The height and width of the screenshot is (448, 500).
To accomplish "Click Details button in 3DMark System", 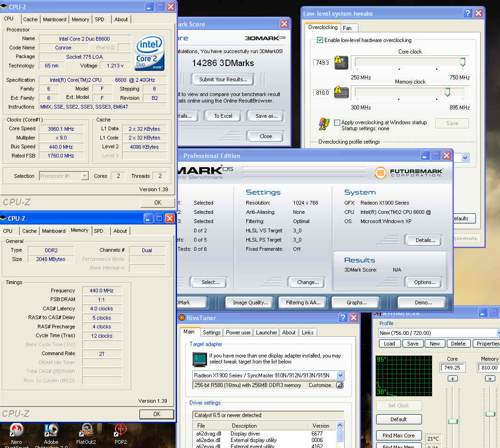I will pos(424,240).
